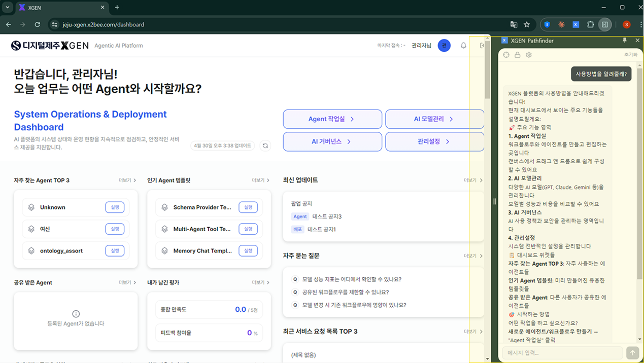Bookmark this page with the star icon
This screenshot has height=363, width=644.
527,24
